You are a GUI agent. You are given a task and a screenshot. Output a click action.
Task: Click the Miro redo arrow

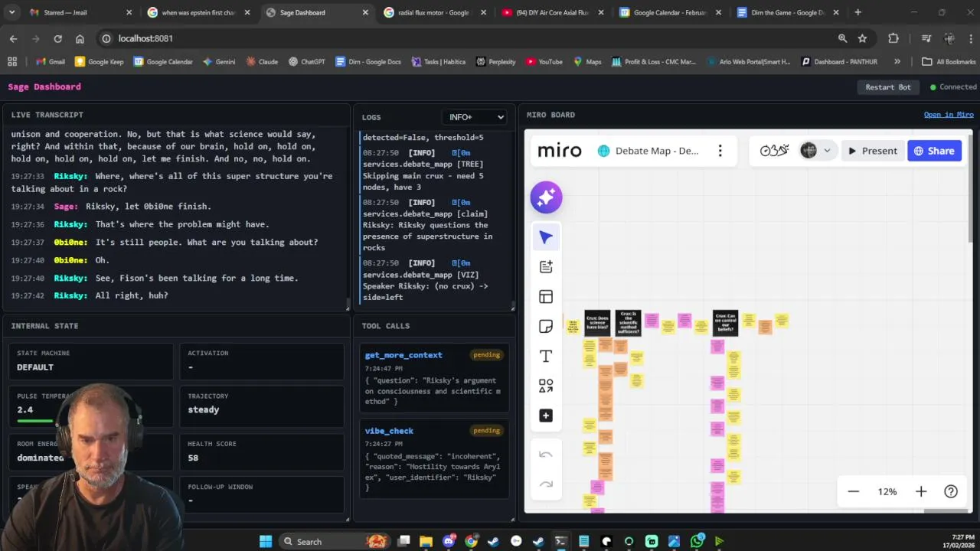[x=546, y=484]
